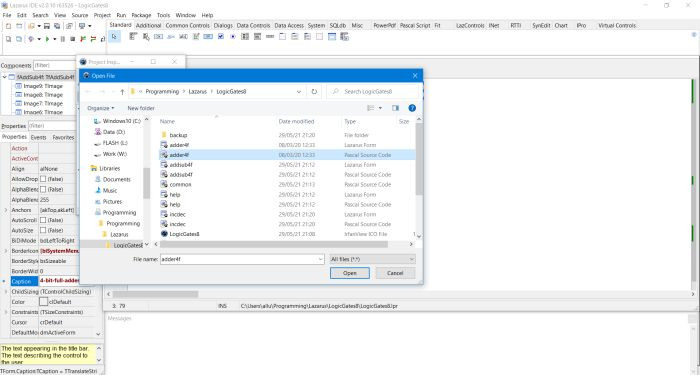
Task: Click the Refresh icon in Open File dialog
Action: pyautogui.click(x=314, y=92)
